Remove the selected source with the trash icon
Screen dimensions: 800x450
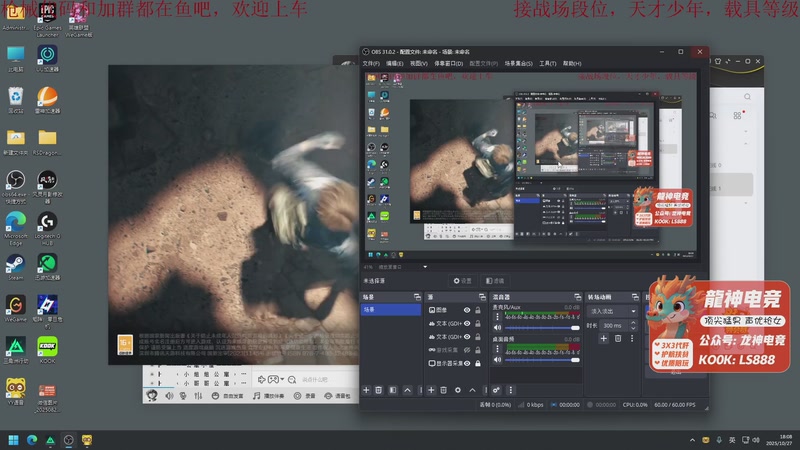443,390
